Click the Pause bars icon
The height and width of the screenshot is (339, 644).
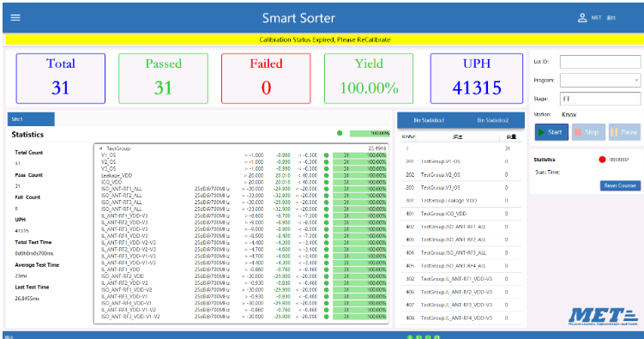click(614, 132)
